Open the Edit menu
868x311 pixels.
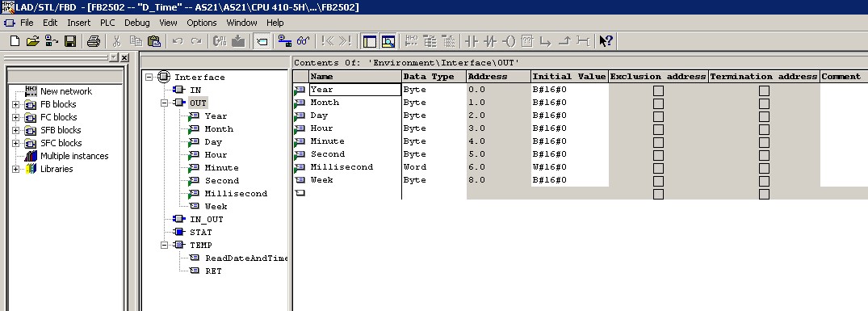[50, 23]
